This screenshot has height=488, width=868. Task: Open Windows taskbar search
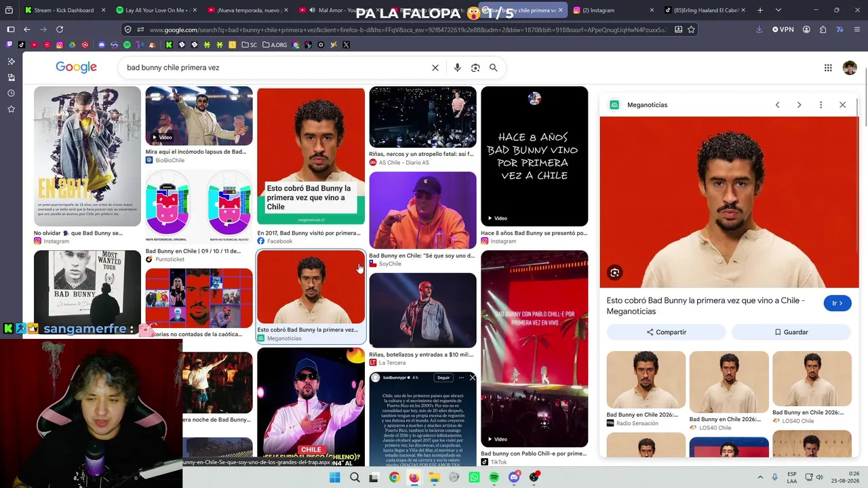click(x=355, y=477)
